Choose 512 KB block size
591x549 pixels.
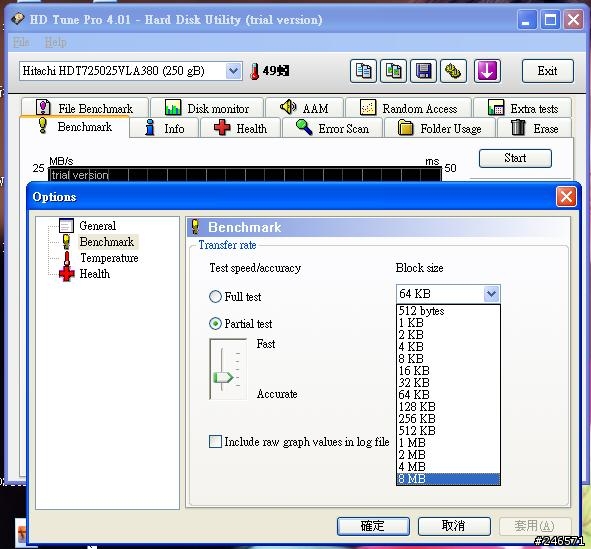coord(448,431)
